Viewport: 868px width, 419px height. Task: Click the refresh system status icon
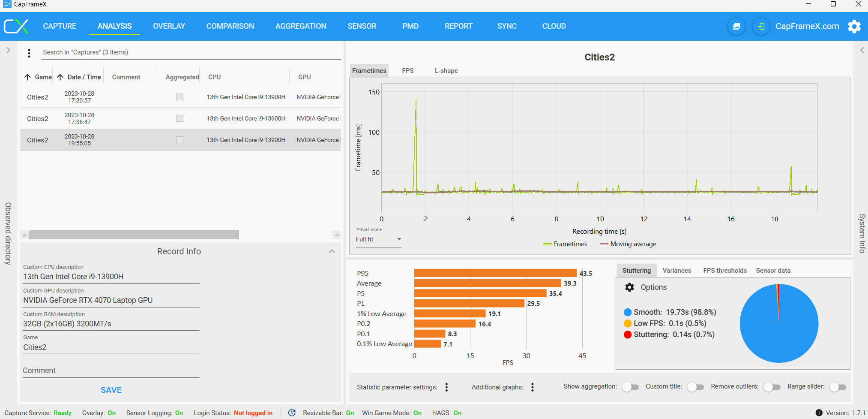tap(292, 413)
